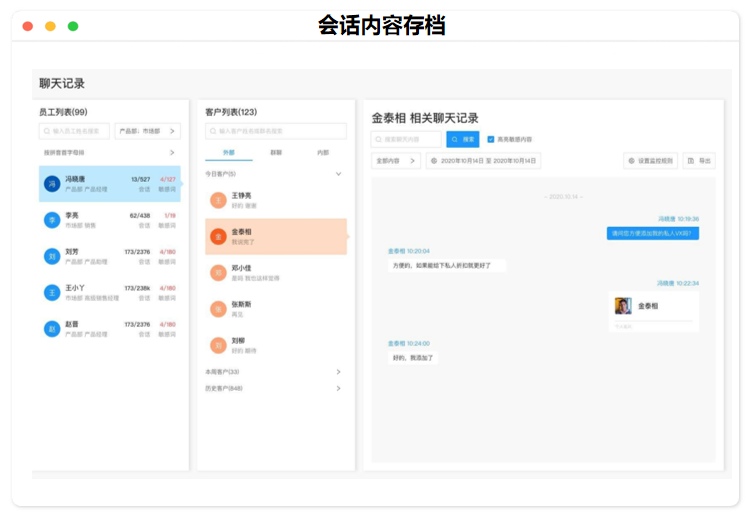Click 张斯斯's avatar in customer list
Viewport: 747px width, 514px height.
pyautogui.click(x=218, y=309)
